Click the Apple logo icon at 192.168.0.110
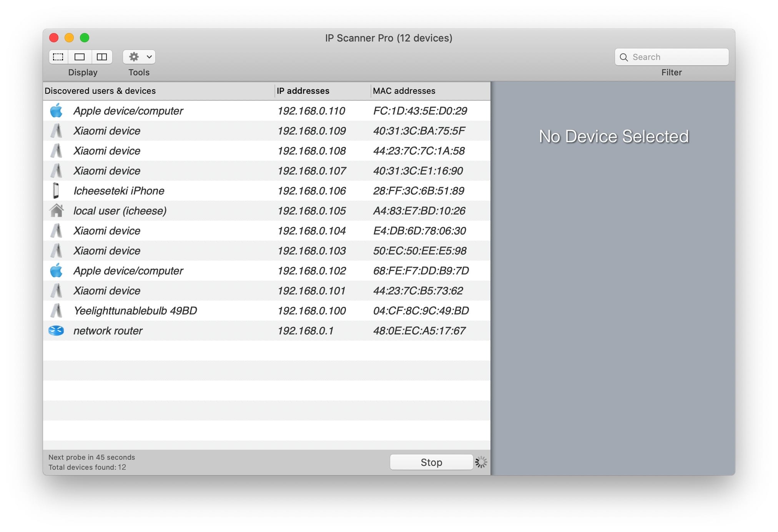This screenshot has width=778, height=532. click(x=56, y=111)
